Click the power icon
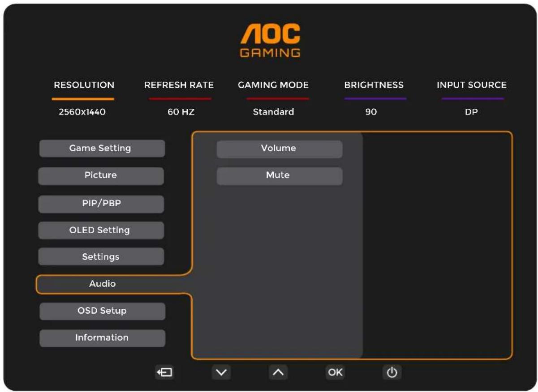Screen dimensions: 538x392 pyautogui.click(x=392, y=372)
